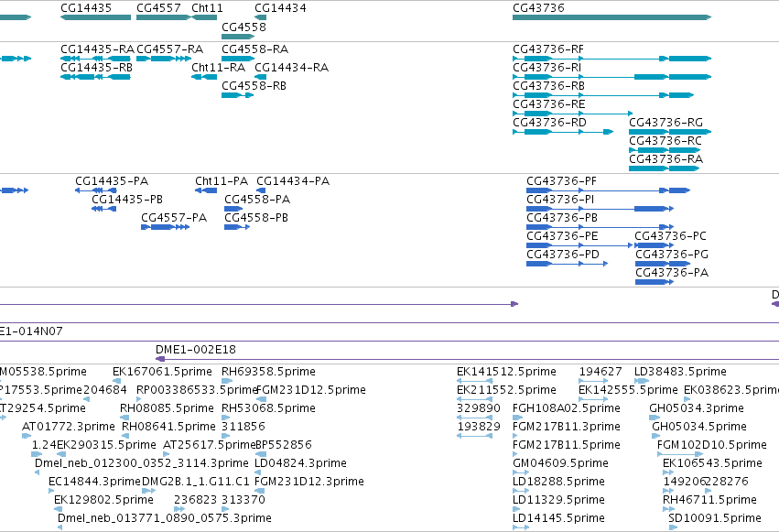Select transcript CG43736-RF
779x532 pixels.
point(612,59)
